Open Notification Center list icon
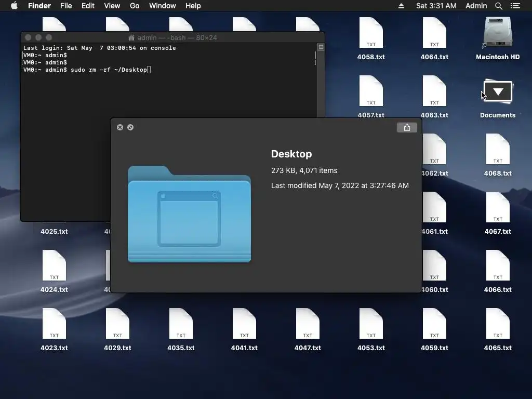This screenshot has width=532, height=399. (x=515, y=6)
